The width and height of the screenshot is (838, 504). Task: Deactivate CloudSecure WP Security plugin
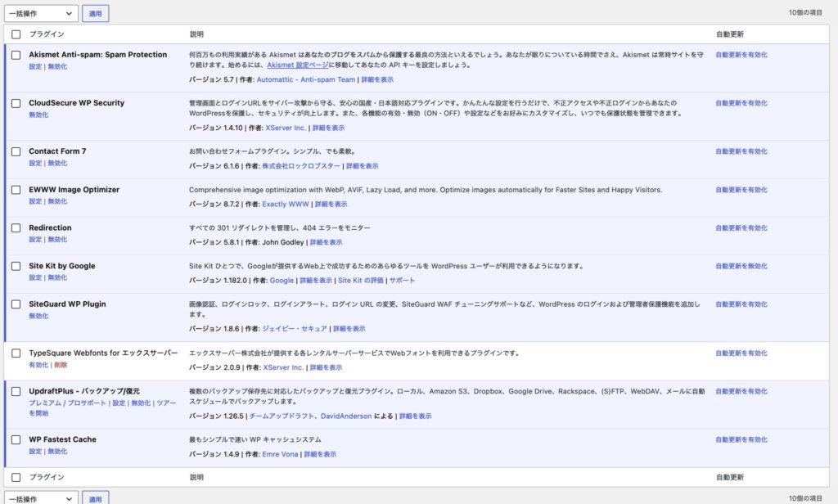(x=38, y=115)
